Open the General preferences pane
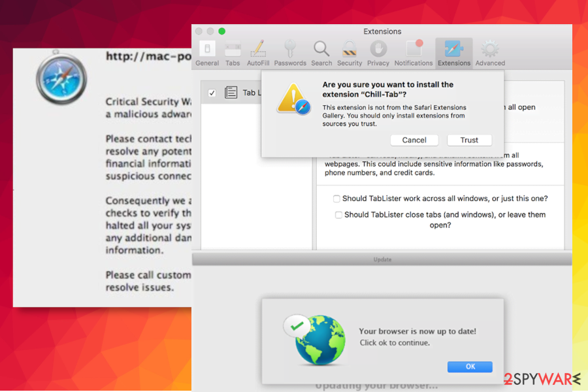 [207, 54]
